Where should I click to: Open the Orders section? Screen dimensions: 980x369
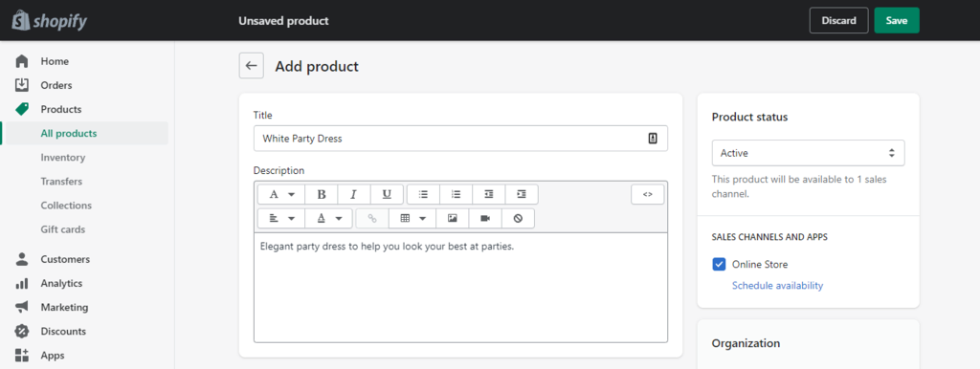point(56,85)
